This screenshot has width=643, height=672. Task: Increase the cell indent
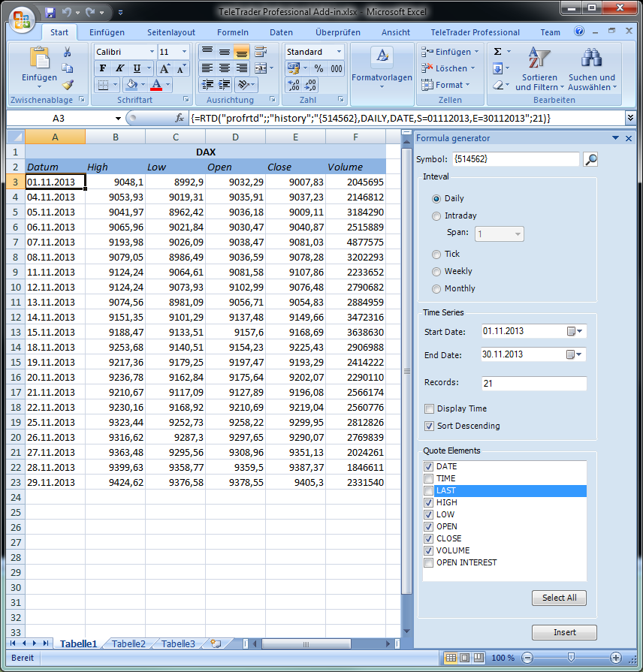point(224,84)
